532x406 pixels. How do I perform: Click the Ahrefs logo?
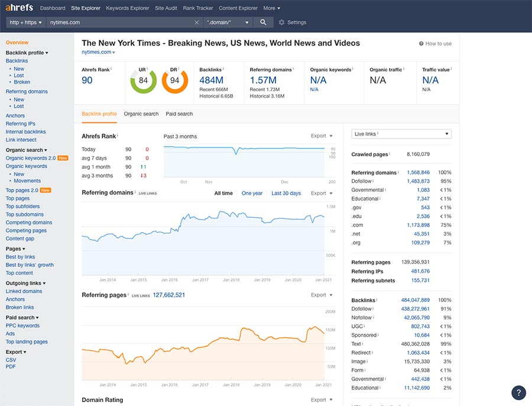19,8
